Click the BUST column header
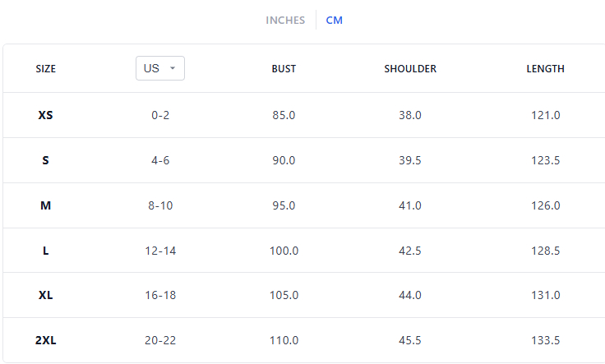Image resolution: width=605 pixels, height=364 pixels. (284, 69)
